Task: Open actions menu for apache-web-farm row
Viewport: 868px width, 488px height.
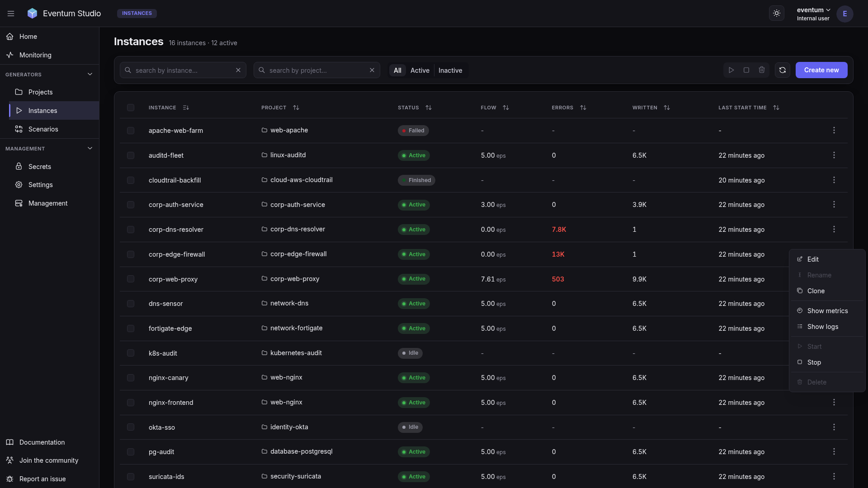Action: pos(834,131)
